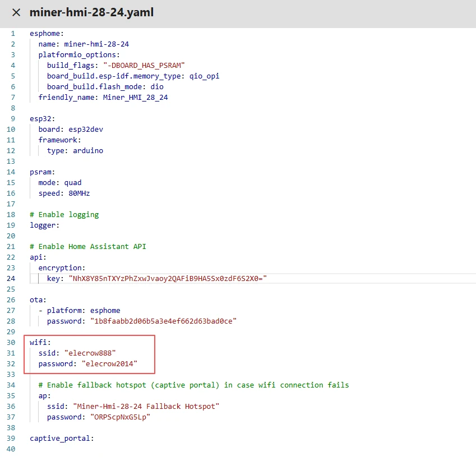476x461 pixels.
Task: Click the framework type value arduino
Action: pyautogui.click(x=87, y=150)
